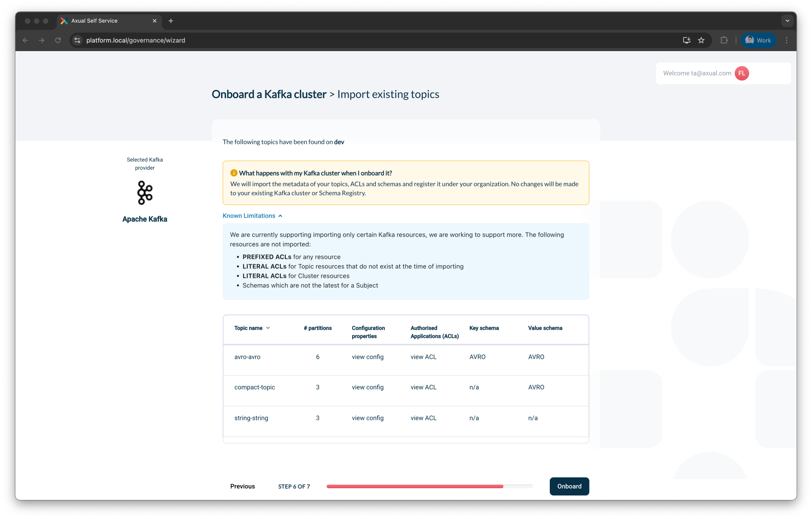
Task: Expand the tab search dropdown
Action: pyautogui.click(x=787, y=21)
